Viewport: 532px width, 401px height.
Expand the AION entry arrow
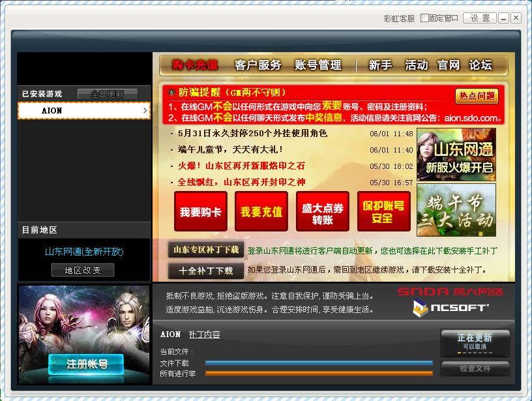(145, 111)
